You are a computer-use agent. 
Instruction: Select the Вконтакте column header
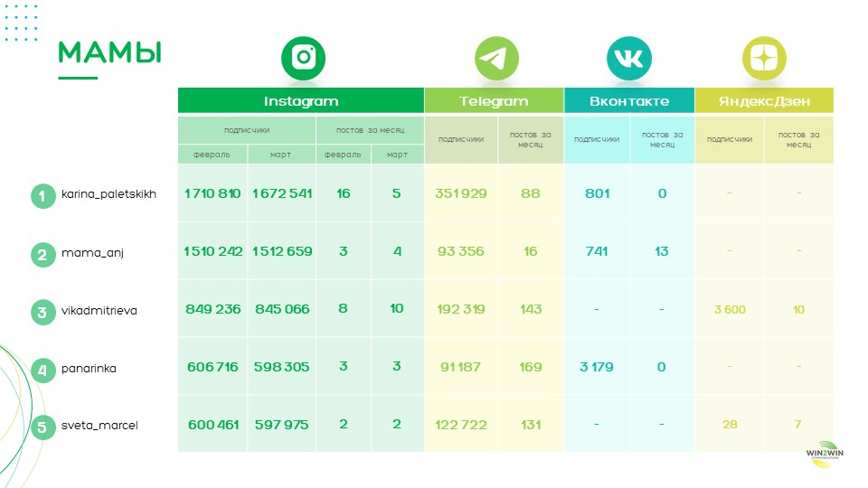click(629, 101)
